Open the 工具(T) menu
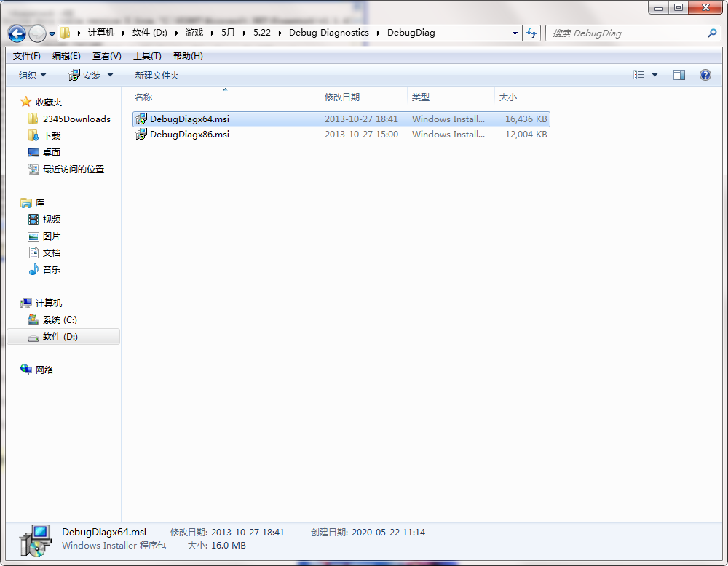This screenshot has width=728, height=566. [x=147, y=56]
